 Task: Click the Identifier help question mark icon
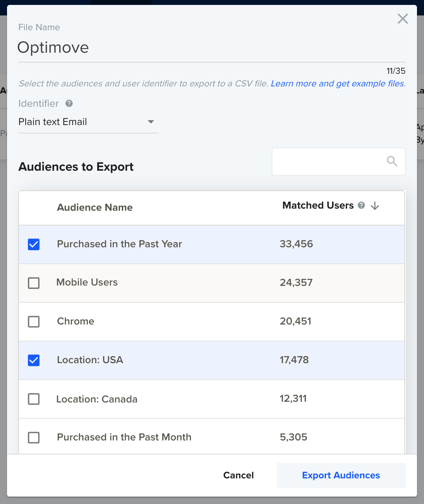pos(69,103)
